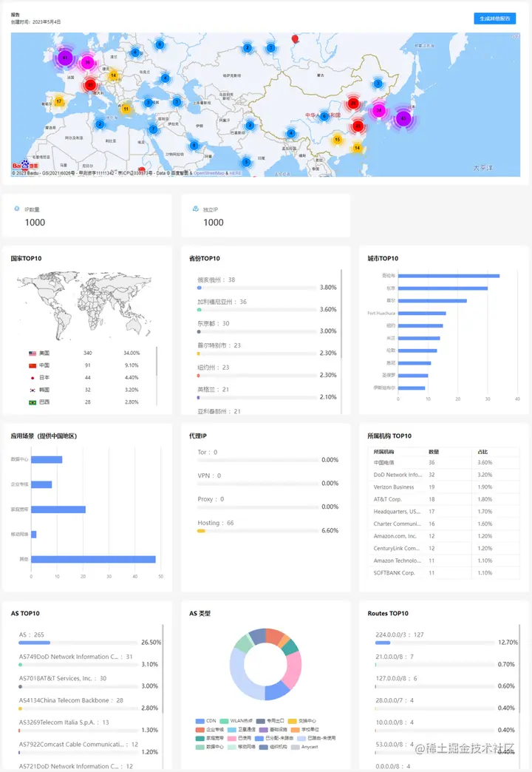Click the purple 41 cluster marker over Britain
The image size is (532, 772).
tap(65, 58)
